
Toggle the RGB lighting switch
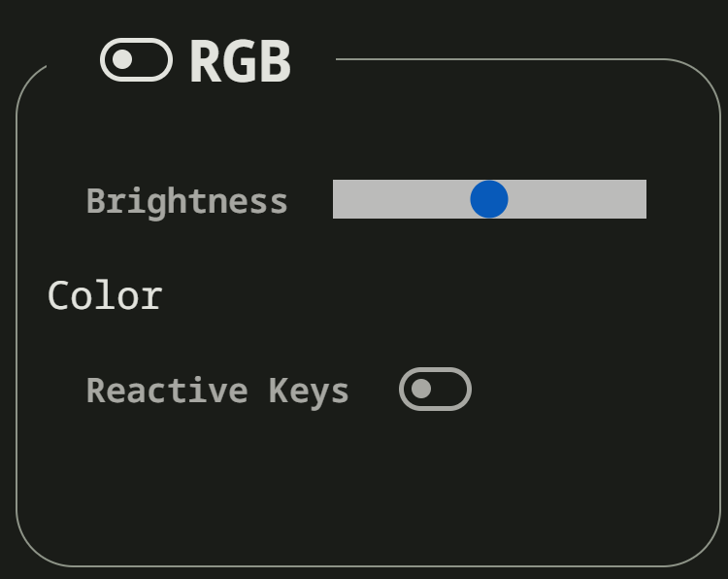(137, 60)
